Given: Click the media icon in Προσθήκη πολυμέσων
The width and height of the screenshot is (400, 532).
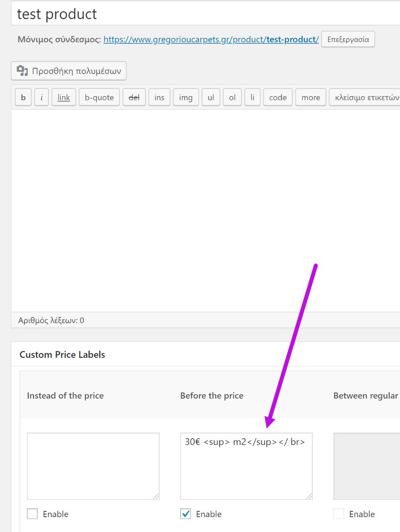Looking at the screenshot, I should point(22,70).
